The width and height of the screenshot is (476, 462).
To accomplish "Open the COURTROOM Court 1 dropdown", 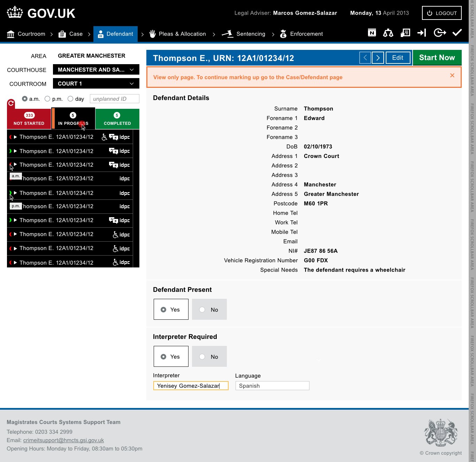I will click(x=96, y=83).
